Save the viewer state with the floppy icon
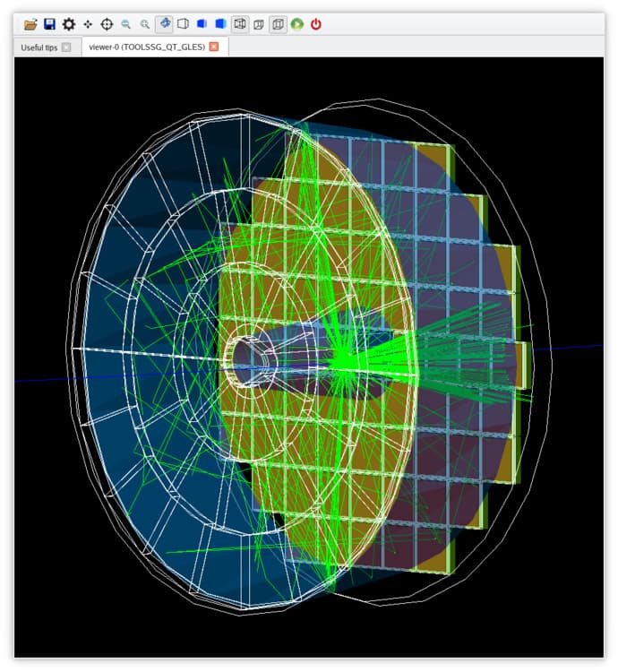618x672 pixels. coord(49,24)
